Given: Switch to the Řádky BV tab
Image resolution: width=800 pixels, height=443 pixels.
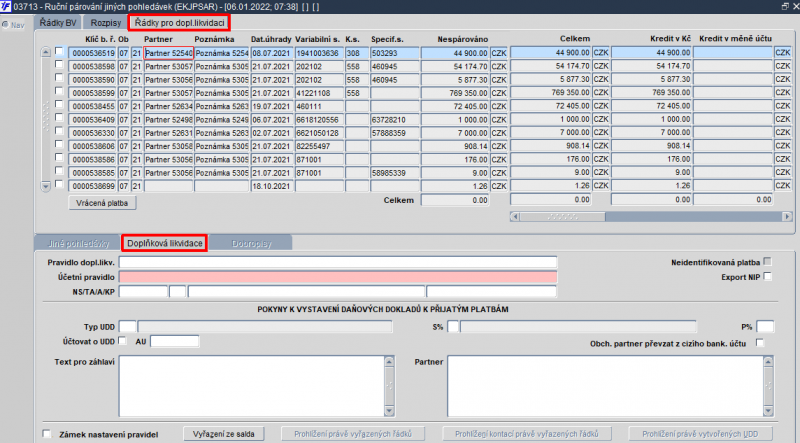Looking at the screenshot, I should 58,22.
